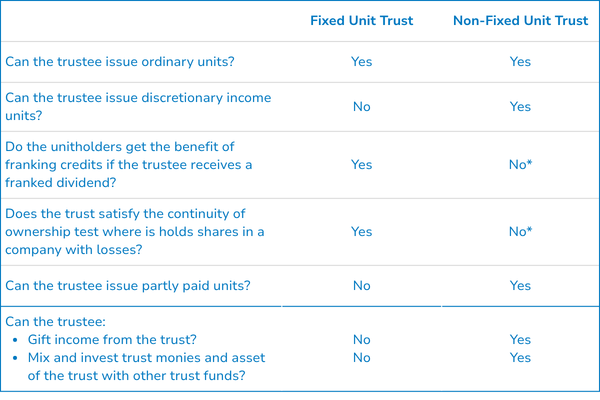
Task: Click Fixed Unit Trust "Yes" for franking credits
Action: click(x=362, y=165)
